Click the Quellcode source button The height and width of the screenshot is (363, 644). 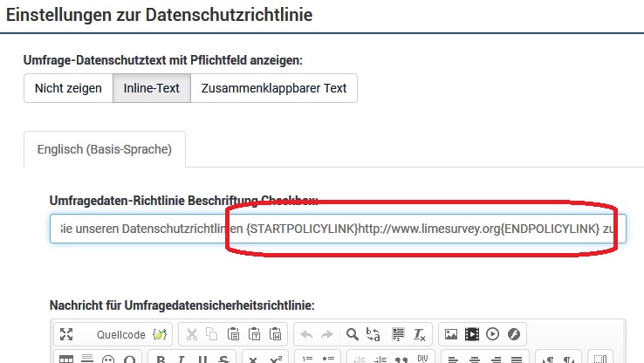click(120, 333)
